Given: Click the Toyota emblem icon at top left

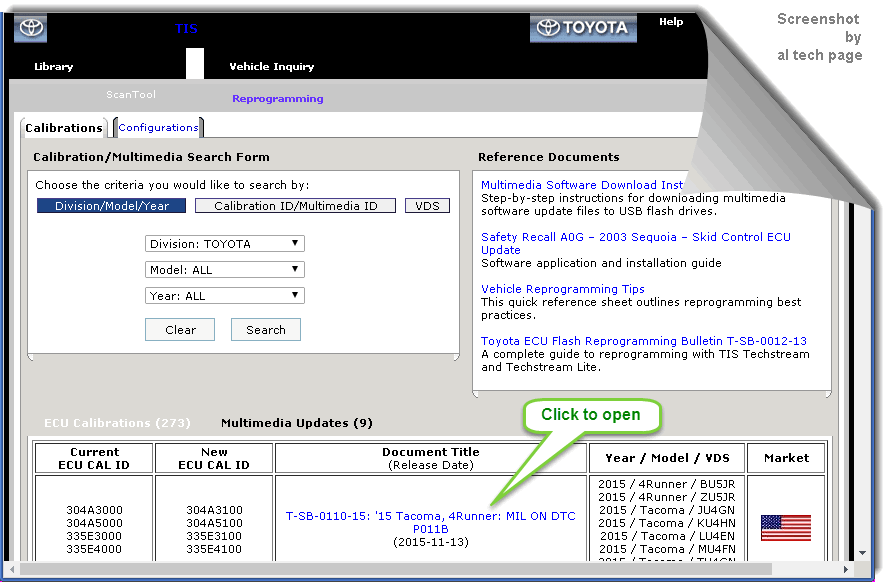Looking at the screenshot, I should [x=30, y=28].
